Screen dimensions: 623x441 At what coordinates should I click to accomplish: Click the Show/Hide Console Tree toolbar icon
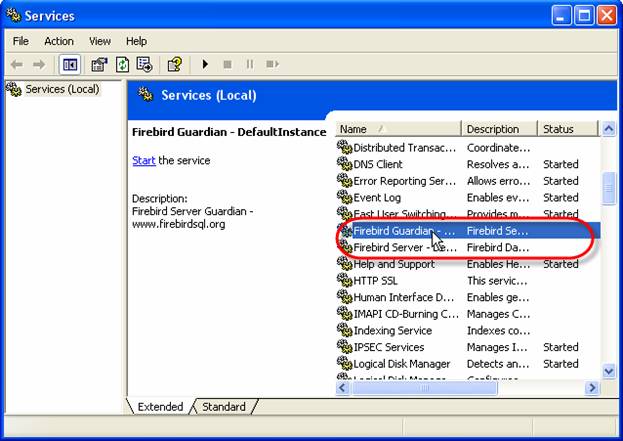pos(70,65)
